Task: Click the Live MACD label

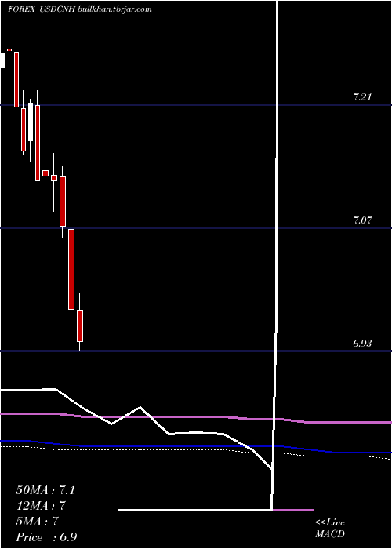Action: tap(330, 529)
